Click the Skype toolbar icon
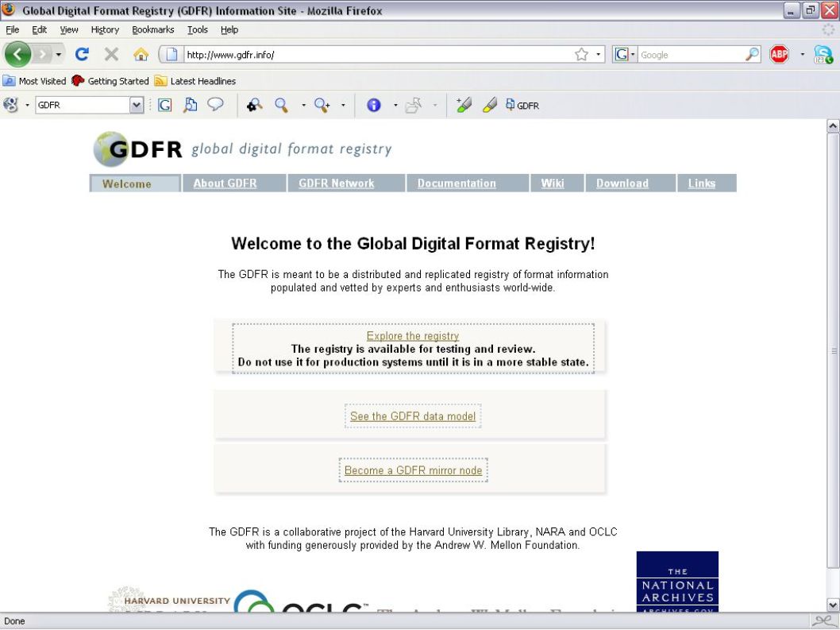Image resolution: width=840 pixels, height=630 pixels. tap(823, 54)
